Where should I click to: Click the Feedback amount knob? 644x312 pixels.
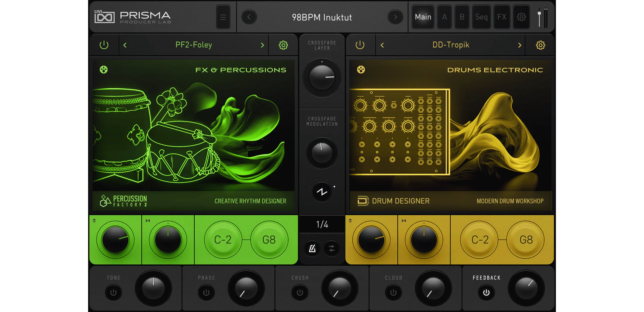pos(526,288)
